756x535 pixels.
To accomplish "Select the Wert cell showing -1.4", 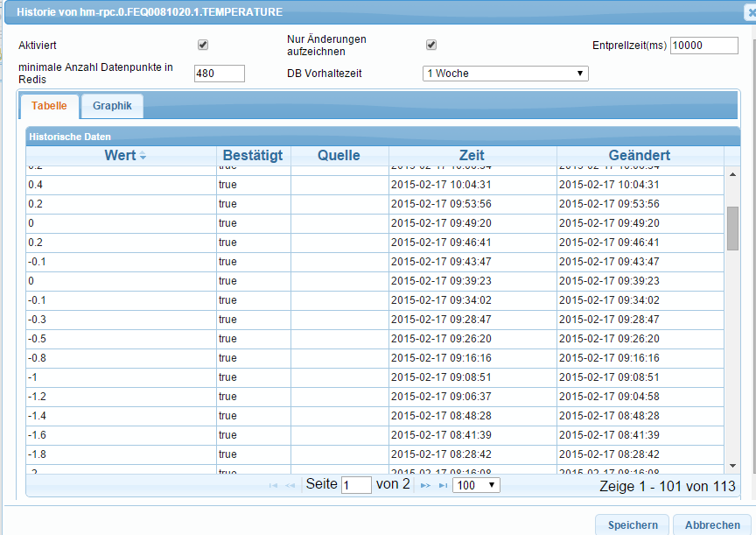I will [121, 416].
